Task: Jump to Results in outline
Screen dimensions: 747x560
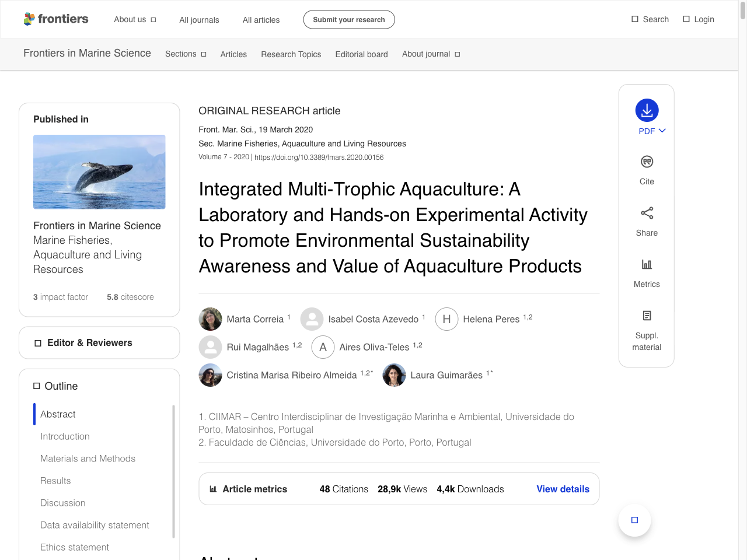Action: (55, 481)
